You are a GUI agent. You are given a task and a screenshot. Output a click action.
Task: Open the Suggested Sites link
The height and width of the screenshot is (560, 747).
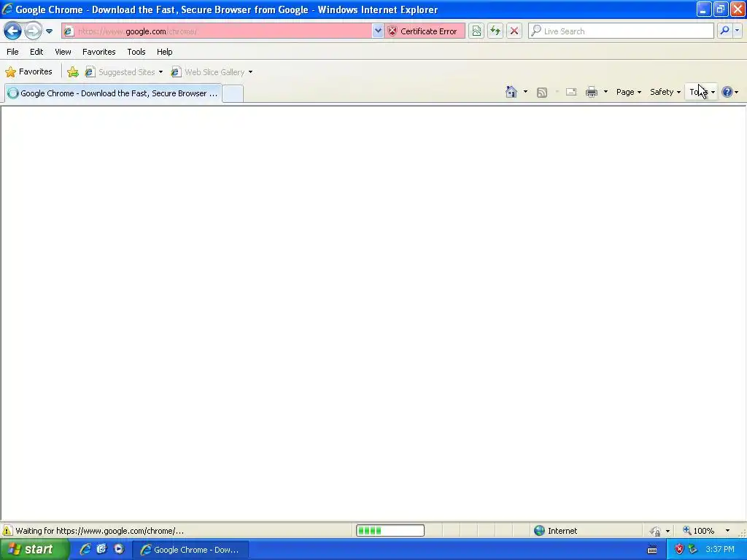(x=120, y=72)
